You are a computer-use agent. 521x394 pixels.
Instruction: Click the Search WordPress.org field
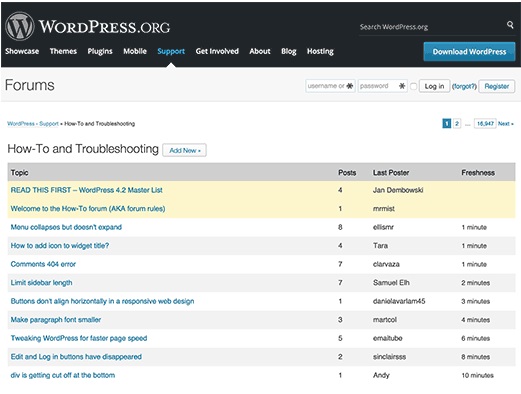pos(432,27)
